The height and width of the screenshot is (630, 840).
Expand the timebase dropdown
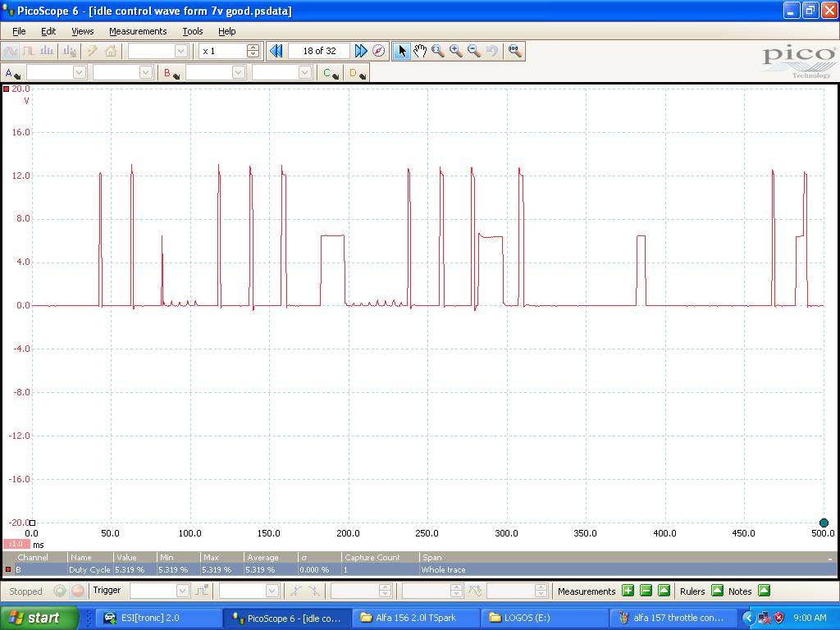coord(181,51)
